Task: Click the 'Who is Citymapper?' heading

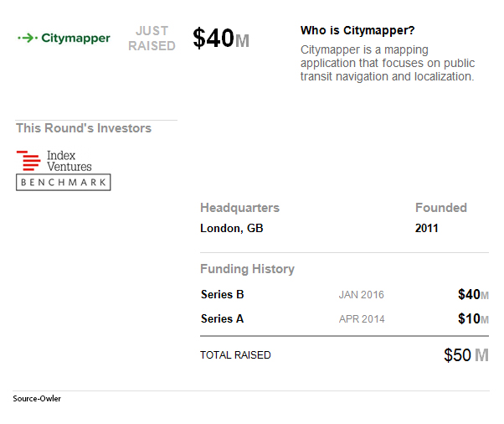Action: pyautogui.click(x=357, y=30)
